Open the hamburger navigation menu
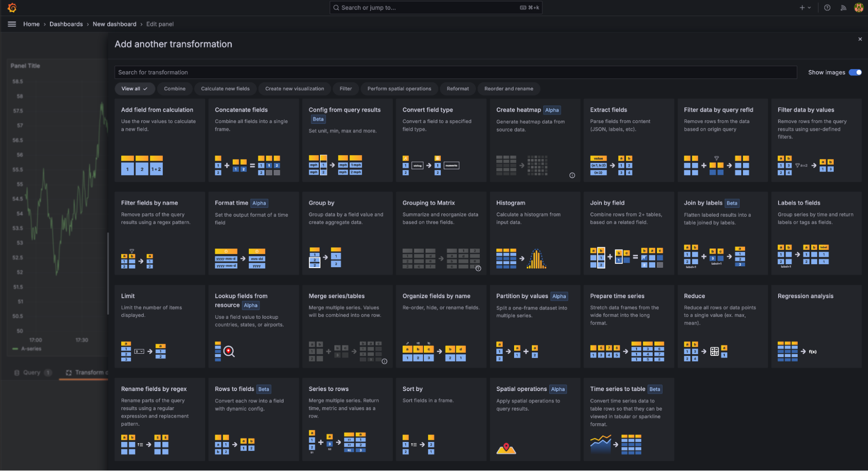Screen dimensions: 868x471 click(x=12, y=24)
